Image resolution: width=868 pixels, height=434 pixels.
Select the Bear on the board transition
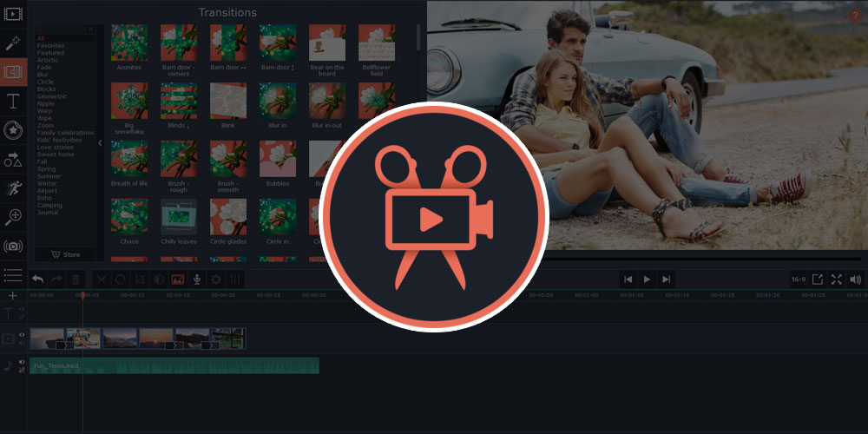(327, 43)
